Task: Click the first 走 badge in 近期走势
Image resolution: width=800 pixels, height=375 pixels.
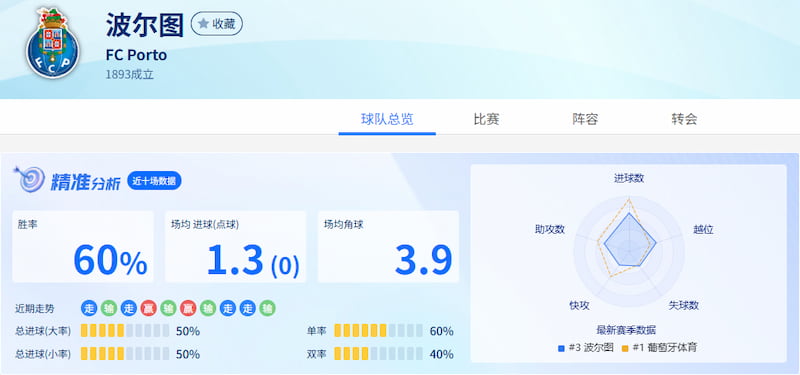Action: 89,308
